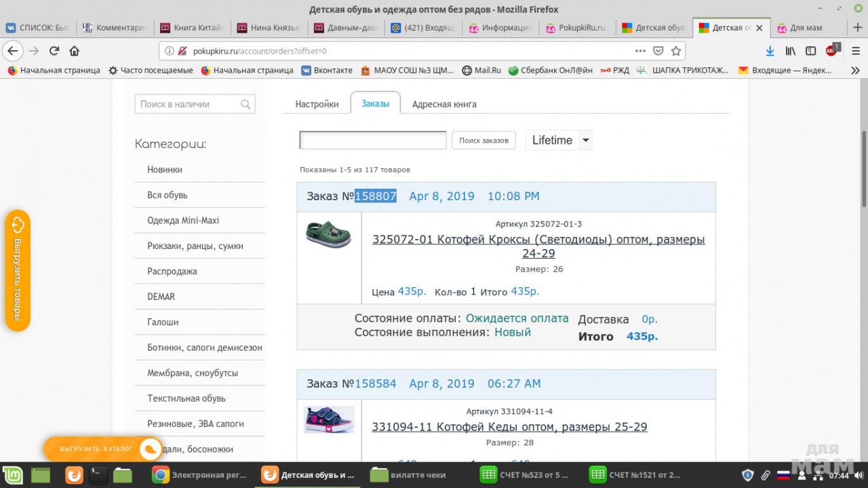Expand the Lifetime period dropdown
This screenshot has height=488, width=868.
click(x=586, y=140)
